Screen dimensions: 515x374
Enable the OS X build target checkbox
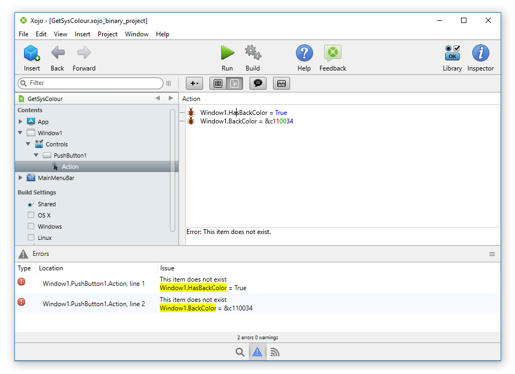pos(31,215)
